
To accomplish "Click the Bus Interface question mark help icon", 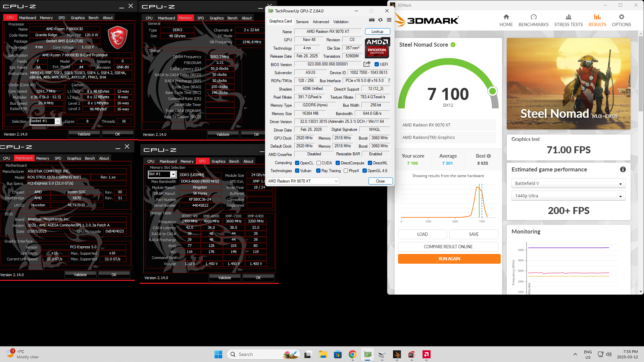I will coord(389,81).
